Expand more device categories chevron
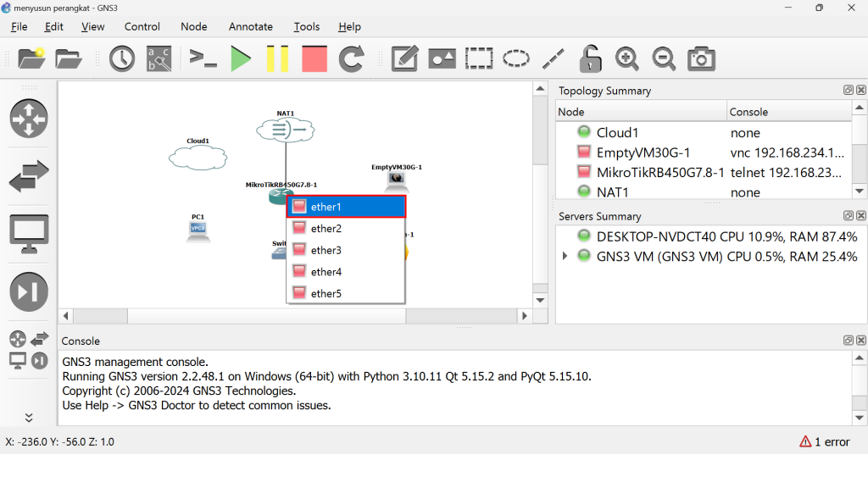 pyautogui.click(x=29, y=418)
